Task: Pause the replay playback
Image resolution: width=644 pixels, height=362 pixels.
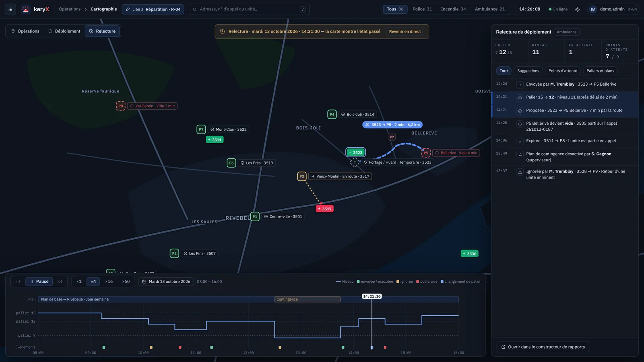Action: [x=39, y=282]
